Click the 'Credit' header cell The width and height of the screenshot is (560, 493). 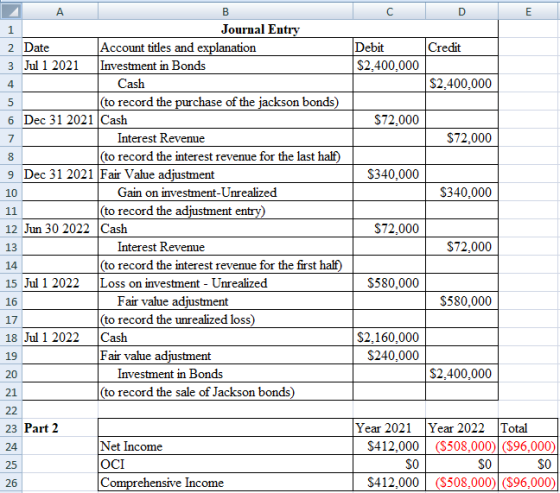[462, 47]
